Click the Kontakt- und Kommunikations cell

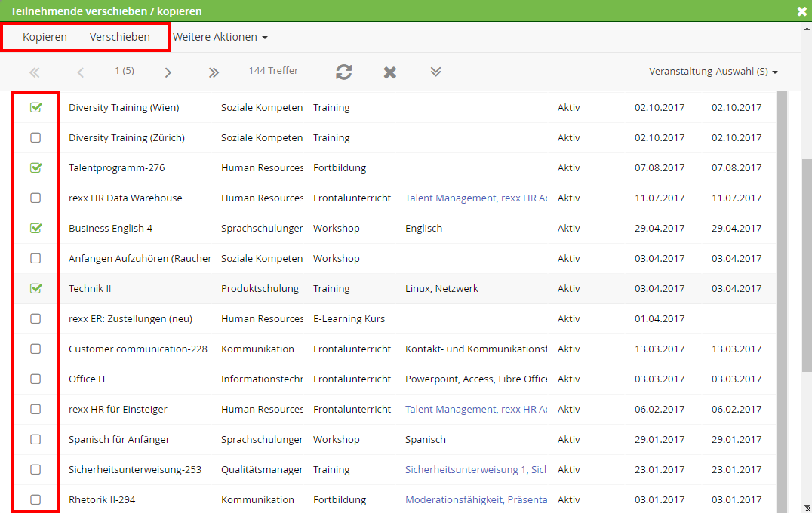coord(476,349)
